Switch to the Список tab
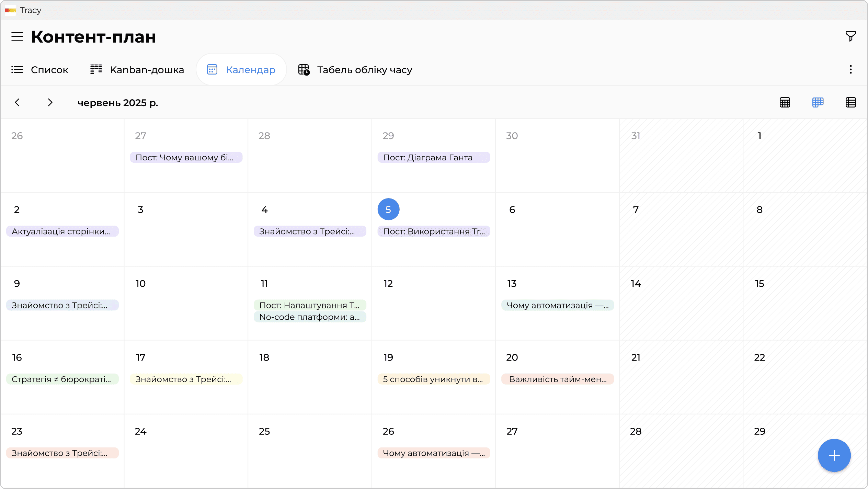The image size is (868, 489). click(x=40, y=70)
